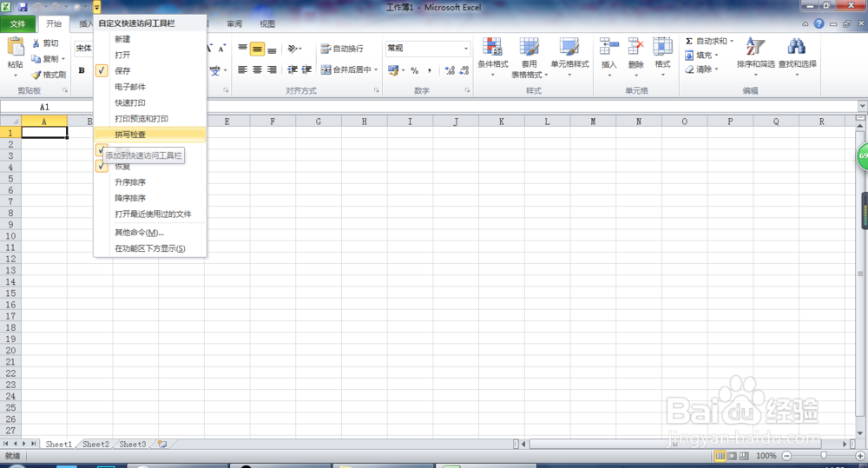
Task: Apply bottom vertical alignment
Action: 272,49
